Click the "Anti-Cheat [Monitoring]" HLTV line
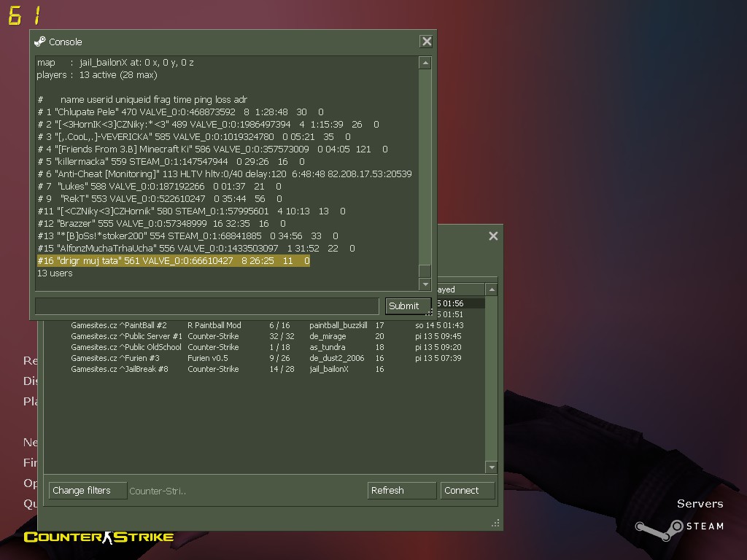Screen dimensions: 747x560 (x=225, y=174)
